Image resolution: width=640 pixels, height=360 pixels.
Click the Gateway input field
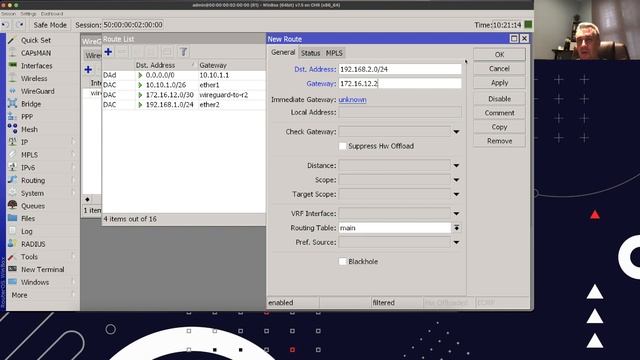tap(400, 84)
